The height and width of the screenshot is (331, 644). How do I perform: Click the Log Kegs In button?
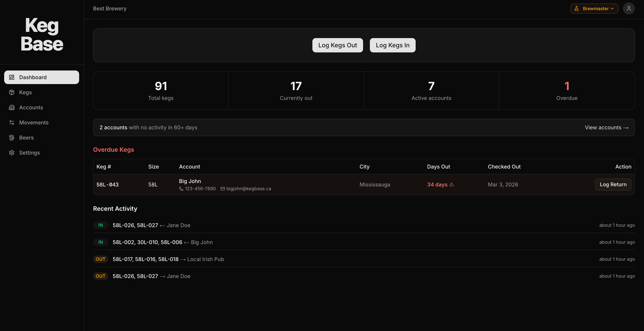392,45
